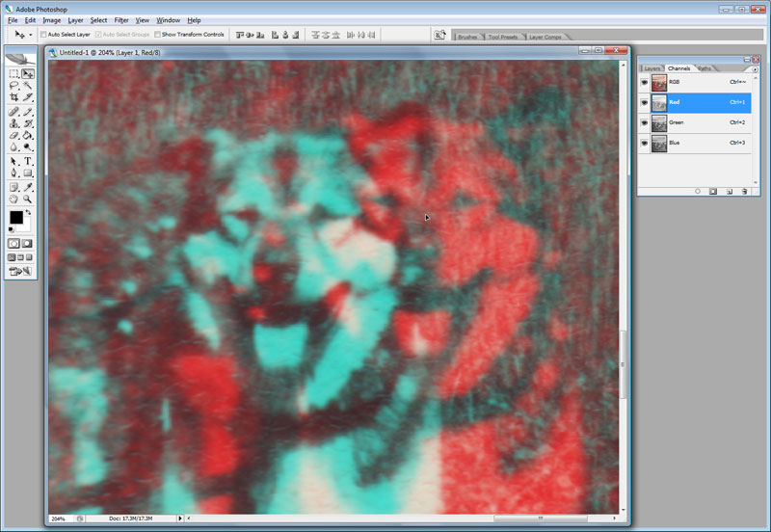Switch to the Layers tab

[652, 68]
